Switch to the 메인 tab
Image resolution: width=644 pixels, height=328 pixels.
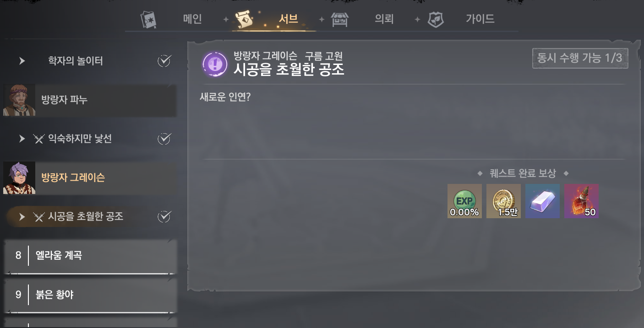pos(192,19)
